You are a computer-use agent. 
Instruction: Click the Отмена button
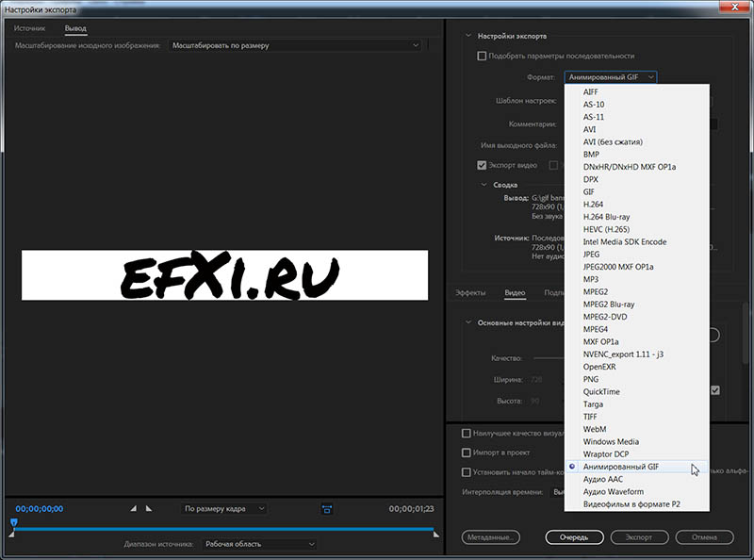(704, 537)
